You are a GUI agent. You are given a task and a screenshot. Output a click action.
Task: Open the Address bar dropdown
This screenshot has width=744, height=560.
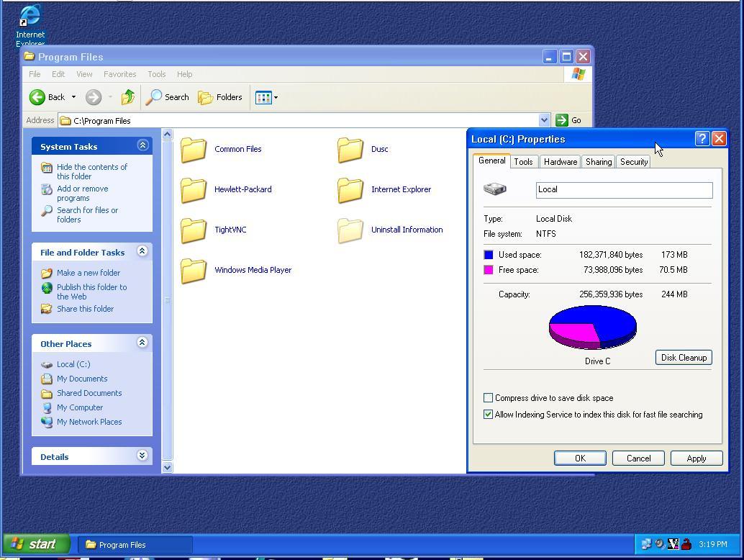pyautogui.click(x=544, y=120)
